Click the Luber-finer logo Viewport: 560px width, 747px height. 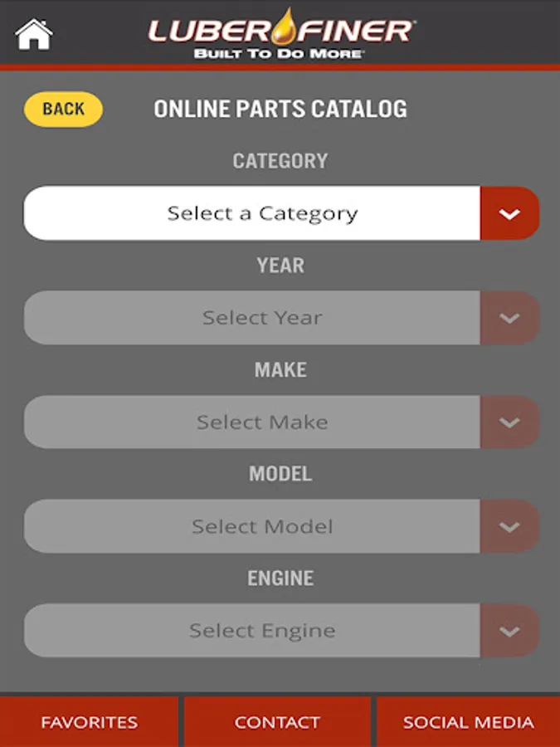tap(281, 33)
